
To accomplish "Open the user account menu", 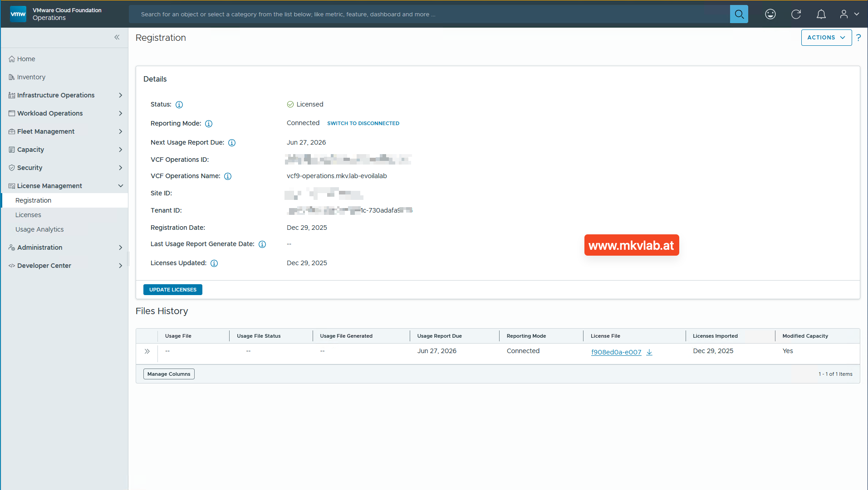I will pyautogui.click(x=849, y=14).
